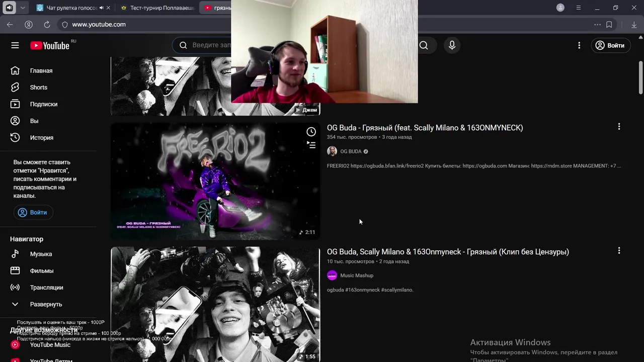Focus the YouTube search field
Screen dimensions: 644x362
pos(211,45)
